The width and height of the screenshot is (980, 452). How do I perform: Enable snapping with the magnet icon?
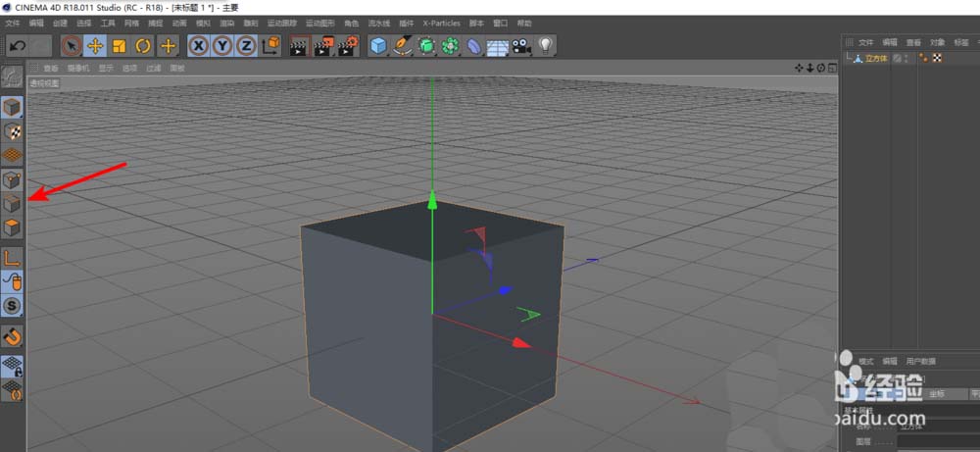click(13, 336)
